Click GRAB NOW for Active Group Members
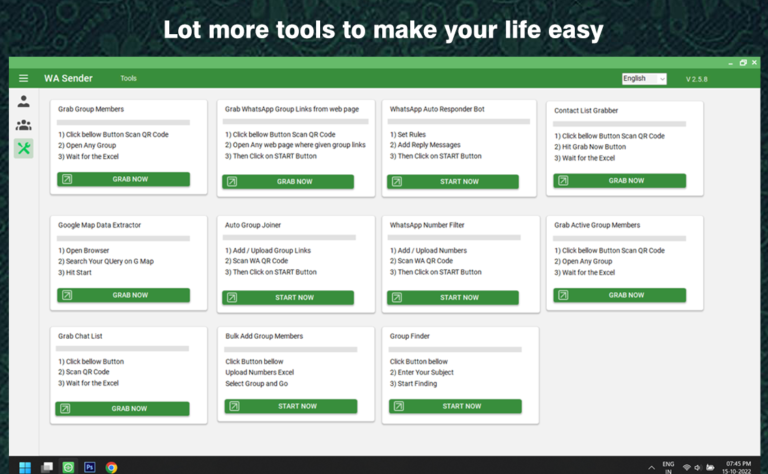Screen dimensions: 768x474 [x=619, y=295]
